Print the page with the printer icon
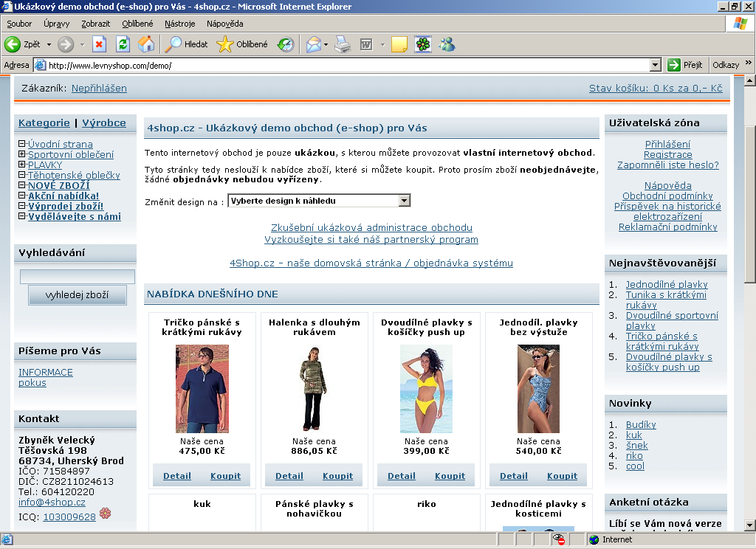The image size is (756, 549). (343, 44)
